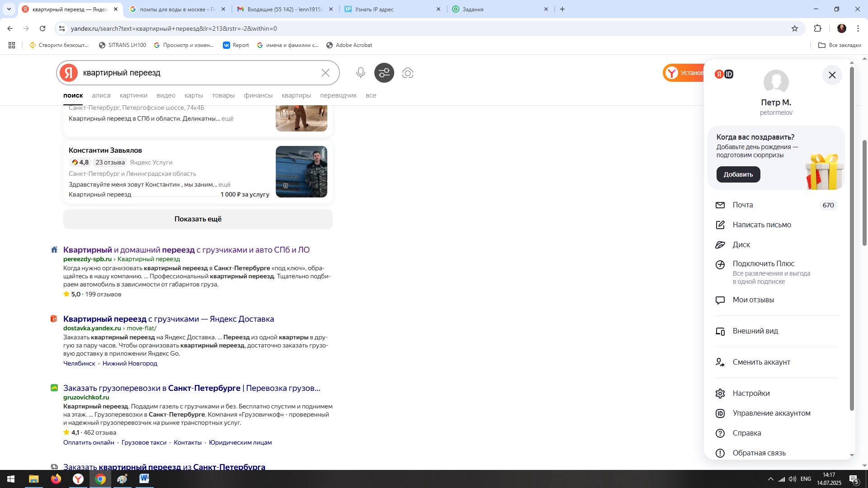
Task: Choose Сменить аккаунт option
Action: click(776, 362)
